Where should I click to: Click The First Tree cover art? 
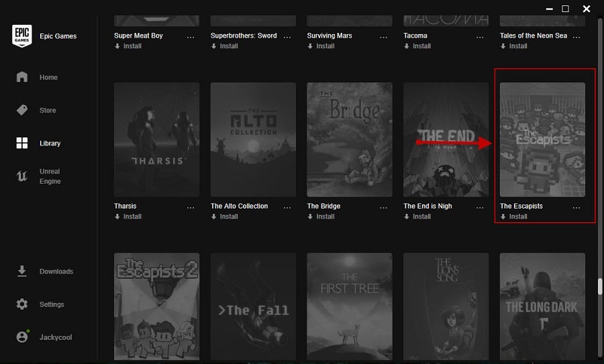point(350,306)
